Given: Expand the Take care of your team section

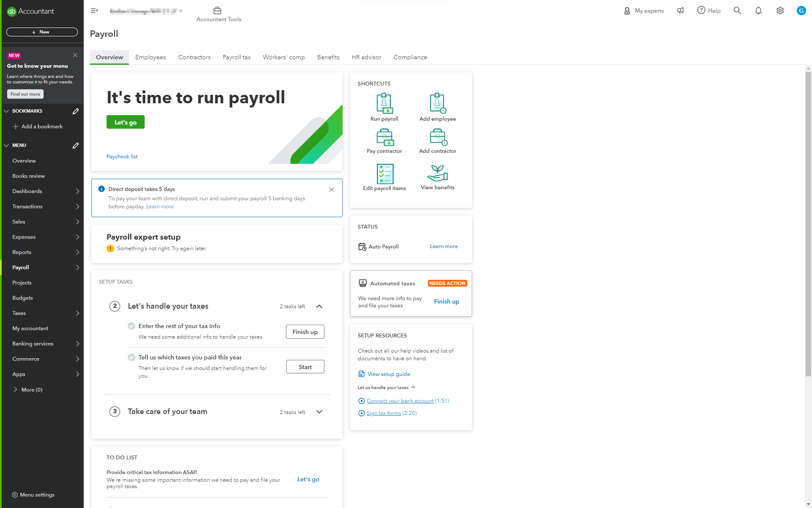Looking at the screenshot, I should pos(319,411).
